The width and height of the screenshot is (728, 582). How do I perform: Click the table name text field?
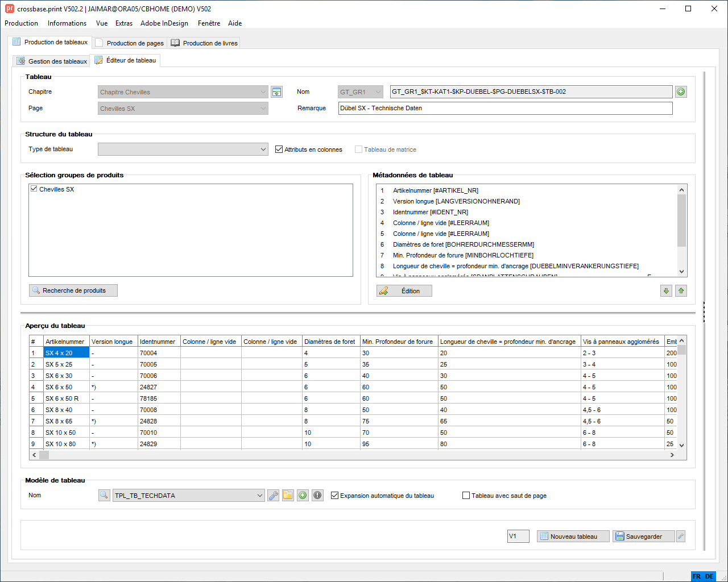[531, 92]
